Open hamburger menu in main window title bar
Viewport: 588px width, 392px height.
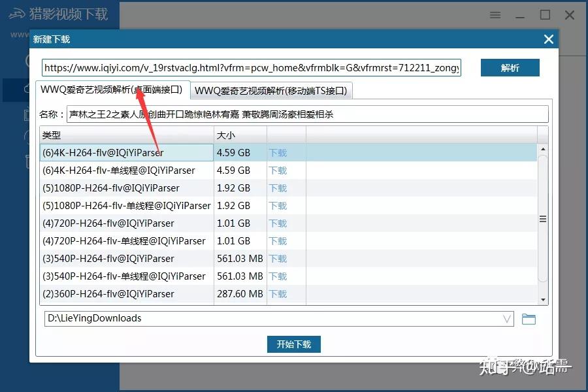495,15
